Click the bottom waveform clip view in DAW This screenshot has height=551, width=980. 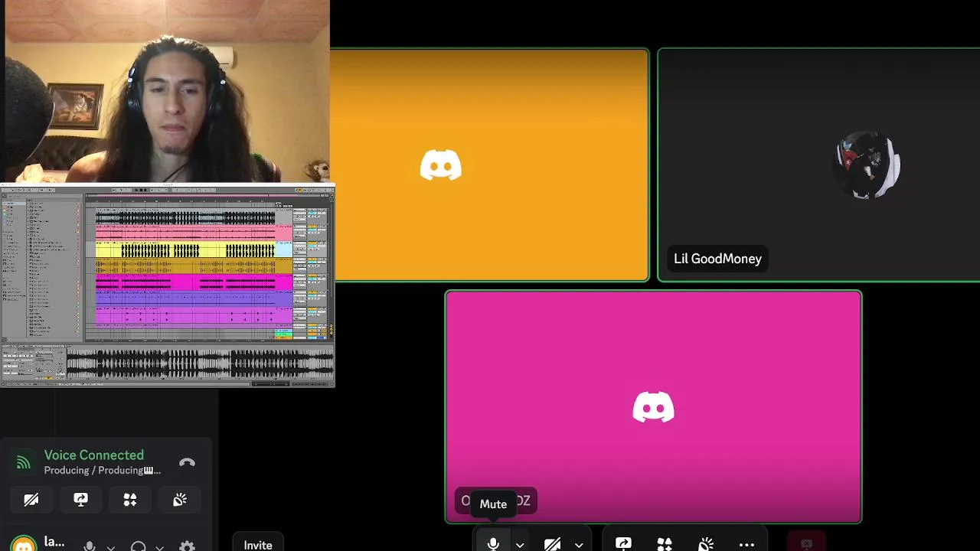pyautogui.click(x=199, y=364)
